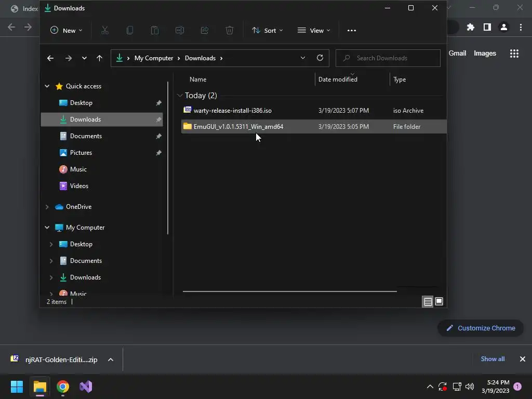The height and width of the screenshot is (399, 532).
Task: Select Downloads in Quick access
Action: pyautogui.click(x=102, y=119)
